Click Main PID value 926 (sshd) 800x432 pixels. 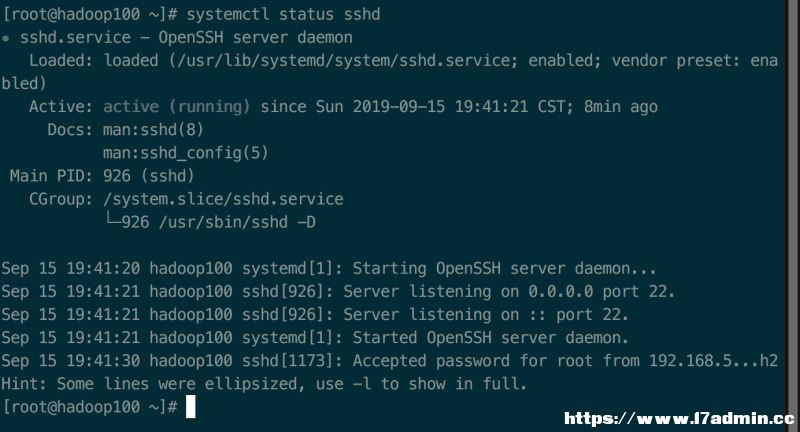pyautogui.click(x=148, y=176)
